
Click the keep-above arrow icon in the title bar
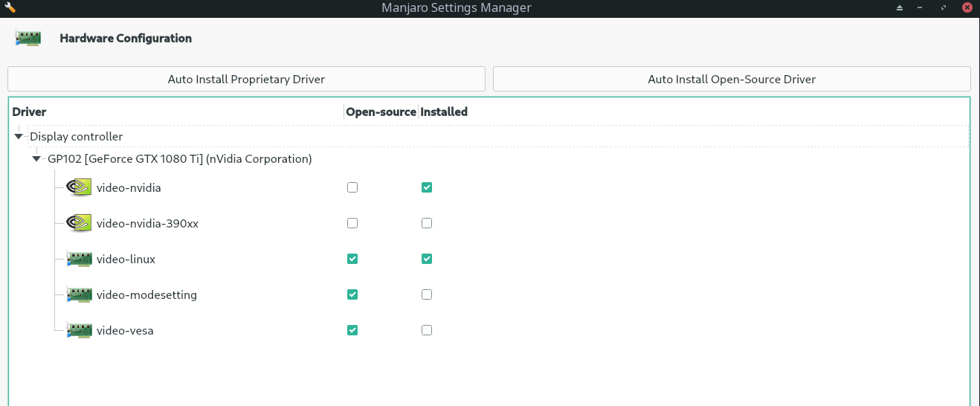(899, 8)
